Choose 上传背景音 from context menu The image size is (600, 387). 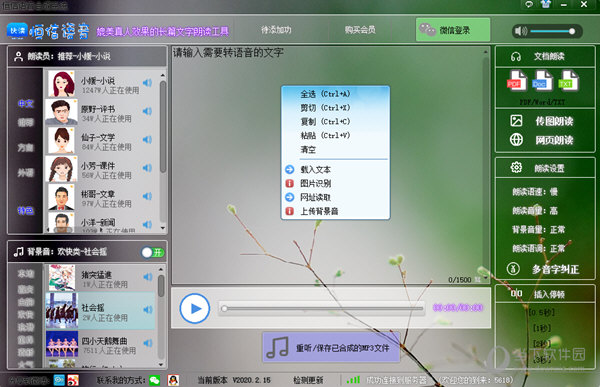319,211
